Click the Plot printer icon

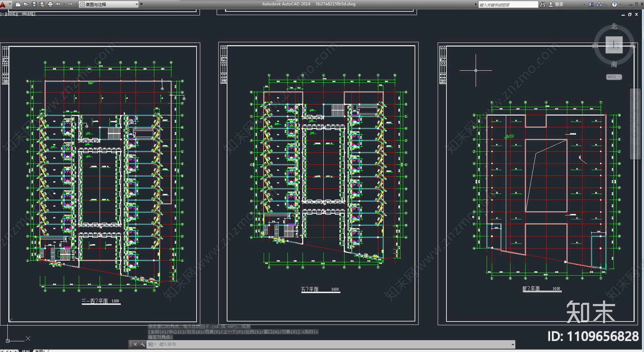click(50, 4)
